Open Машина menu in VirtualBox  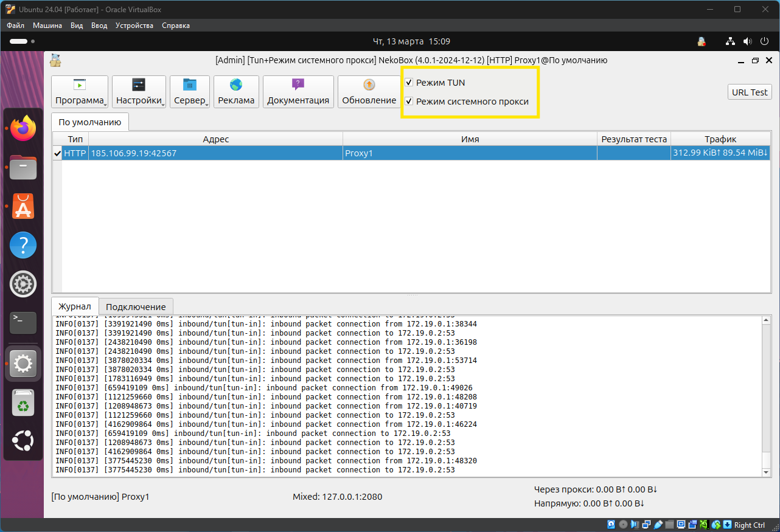(47, 26)
